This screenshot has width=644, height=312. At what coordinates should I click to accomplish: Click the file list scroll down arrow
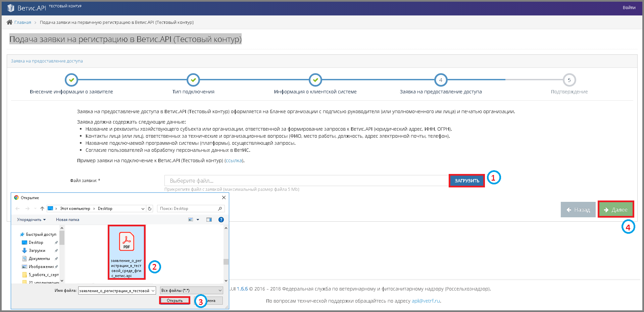(x=226, y=280)
